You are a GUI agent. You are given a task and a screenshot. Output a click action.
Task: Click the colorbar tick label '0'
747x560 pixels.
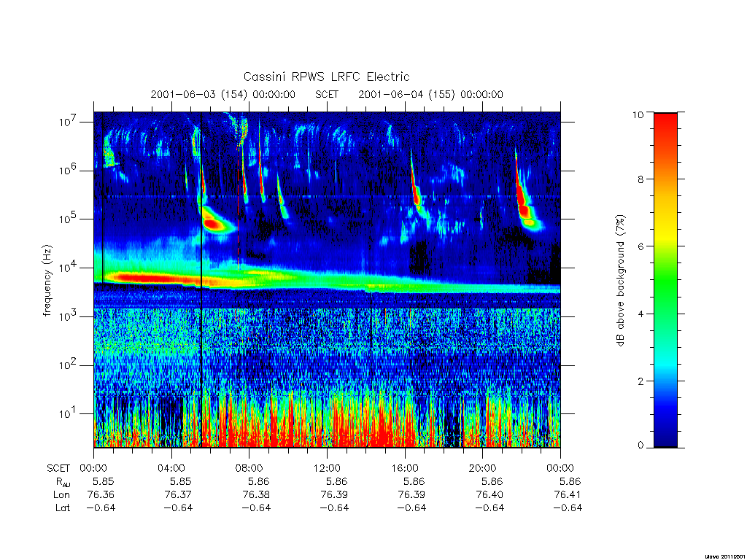pos(640,446)
